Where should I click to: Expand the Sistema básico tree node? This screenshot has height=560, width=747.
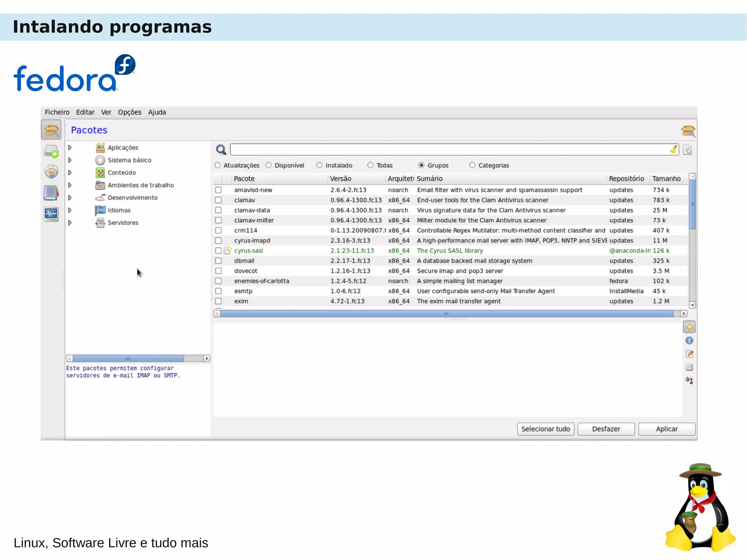[70, 160]
